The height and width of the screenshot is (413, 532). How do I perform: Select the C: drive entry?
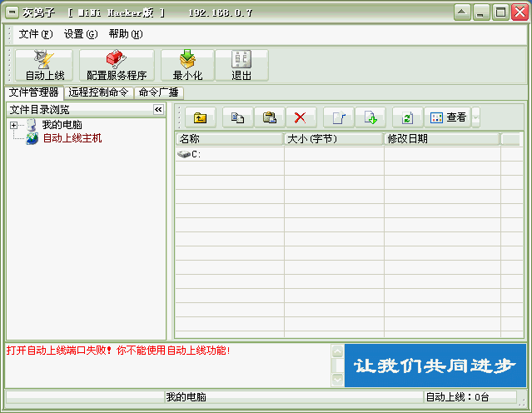click(x=196, y=154)
